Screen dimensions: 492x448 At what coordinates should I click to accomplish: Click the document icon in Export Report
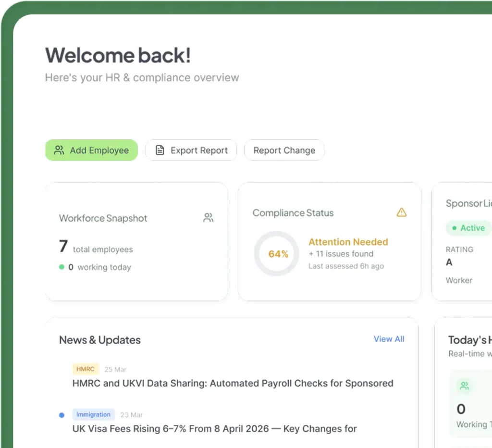point(160,150)
